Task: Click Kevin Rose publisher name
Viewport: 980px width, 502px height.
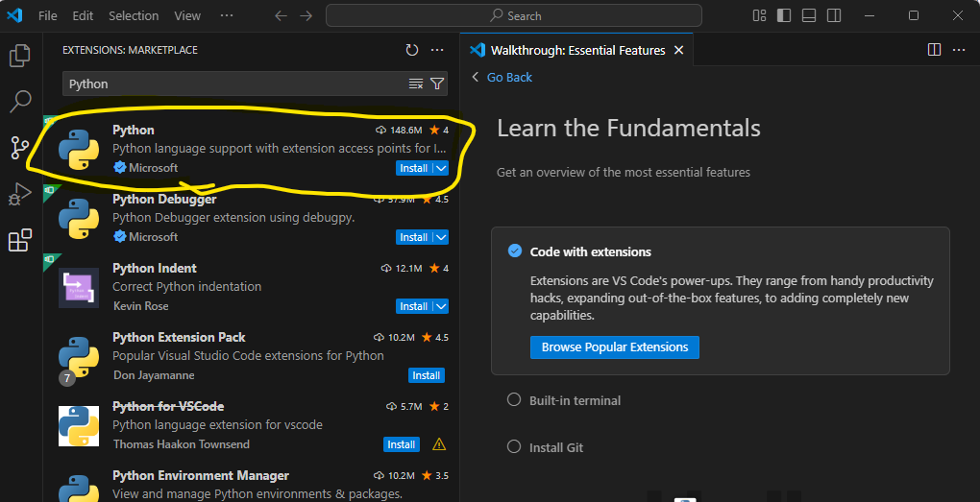Action: tap(140, 306)
